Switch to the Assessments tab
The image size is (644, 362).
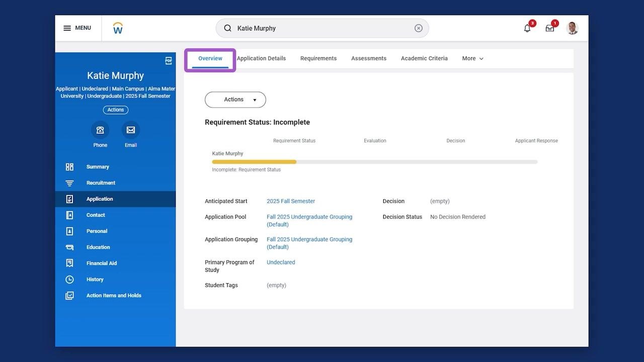369,58
